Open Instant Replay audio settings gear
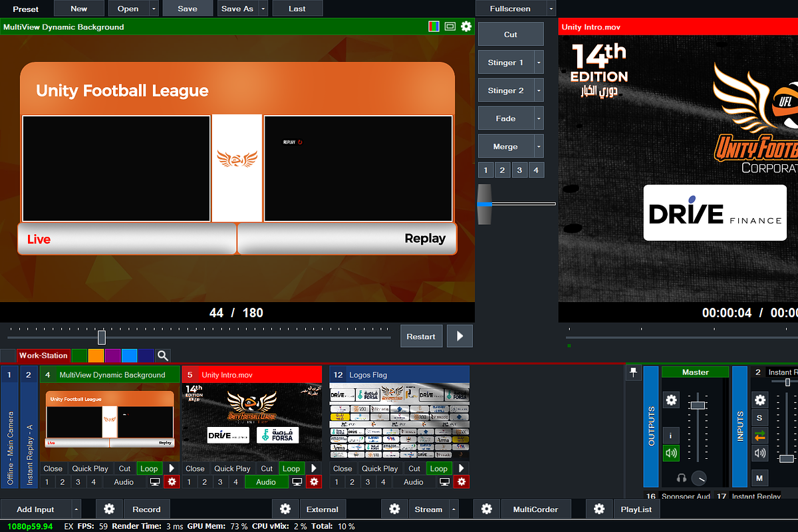Viewport: 798px width, 532px height. tap(760, 400)
